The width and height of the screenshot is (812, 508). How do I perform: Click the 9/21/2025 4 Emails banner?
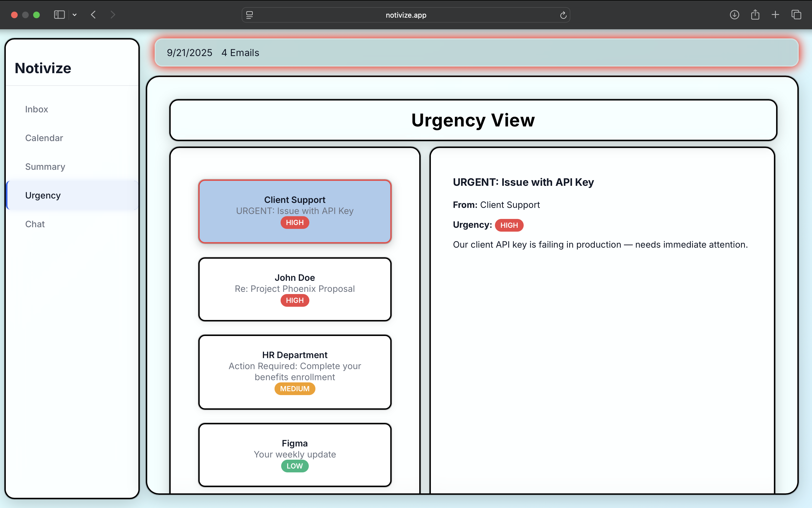point(476,53)
